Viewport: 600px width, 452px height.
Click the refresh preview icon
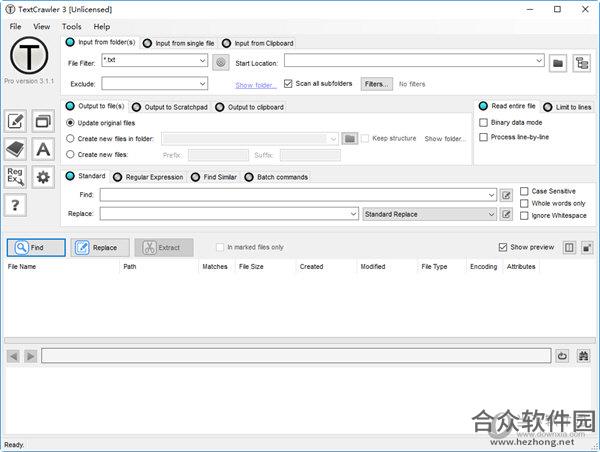[562, 356]
